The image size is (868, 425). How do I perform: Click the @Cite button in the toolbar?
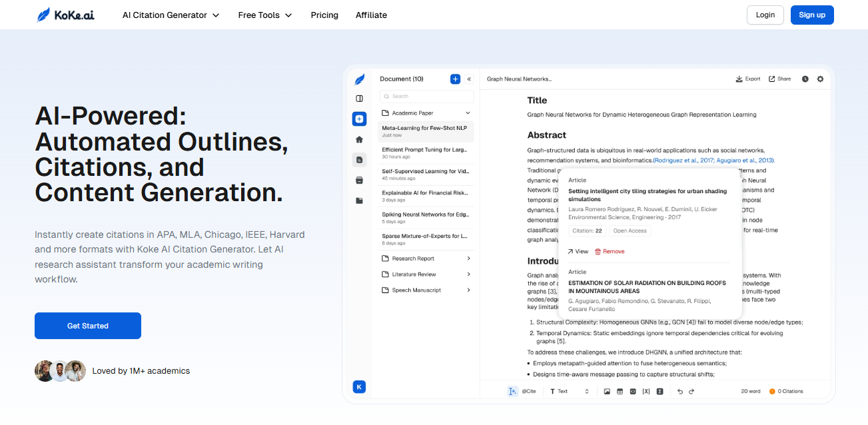tap(529, 391)
